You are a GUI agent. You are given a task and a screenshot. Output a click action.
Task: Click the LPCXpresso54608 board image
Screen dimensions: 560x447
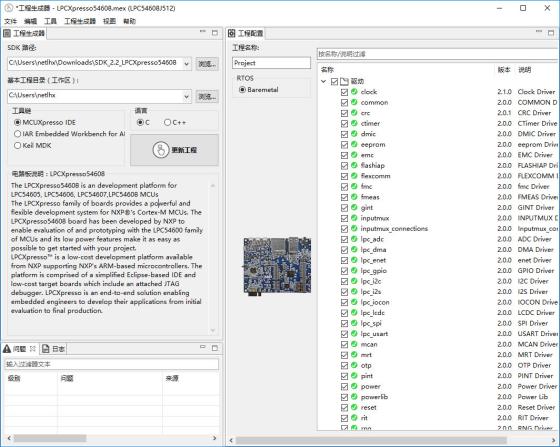277,266
